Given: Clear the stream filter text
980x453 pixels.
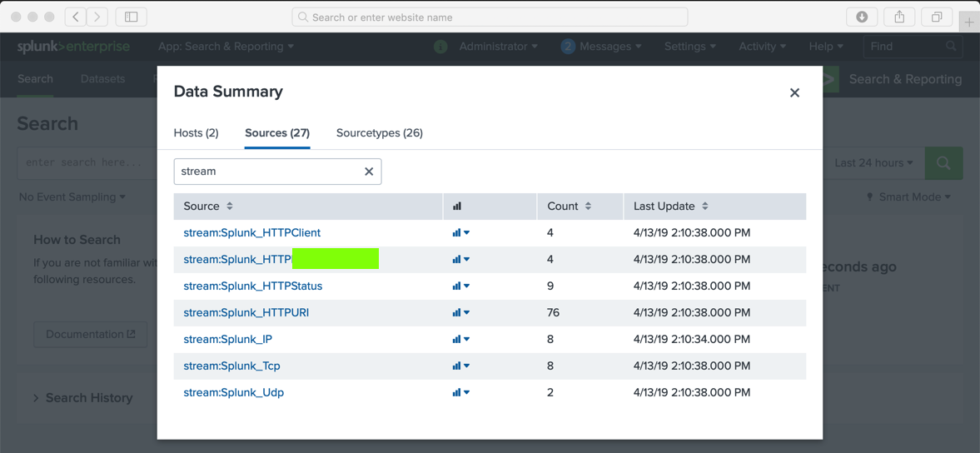Looking at the screenshot, I should (369, 172).
